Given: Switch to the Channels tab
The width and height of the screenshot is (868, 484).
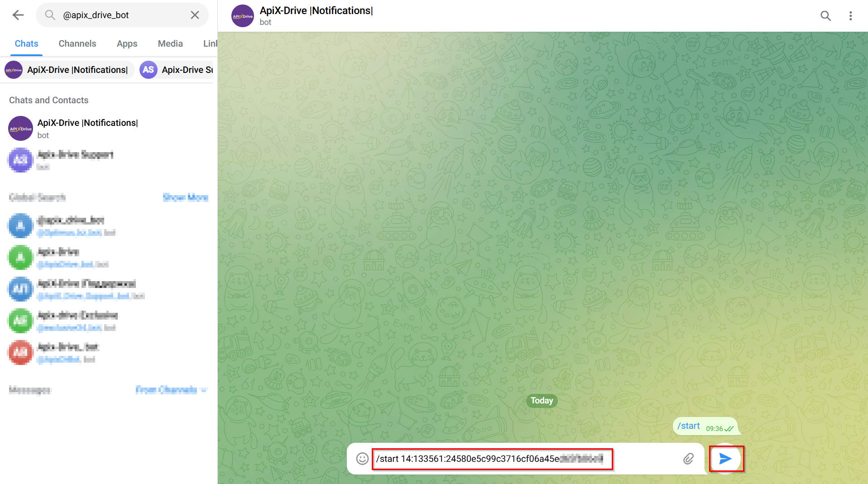Looking at the screenshot, I should 77,43.
